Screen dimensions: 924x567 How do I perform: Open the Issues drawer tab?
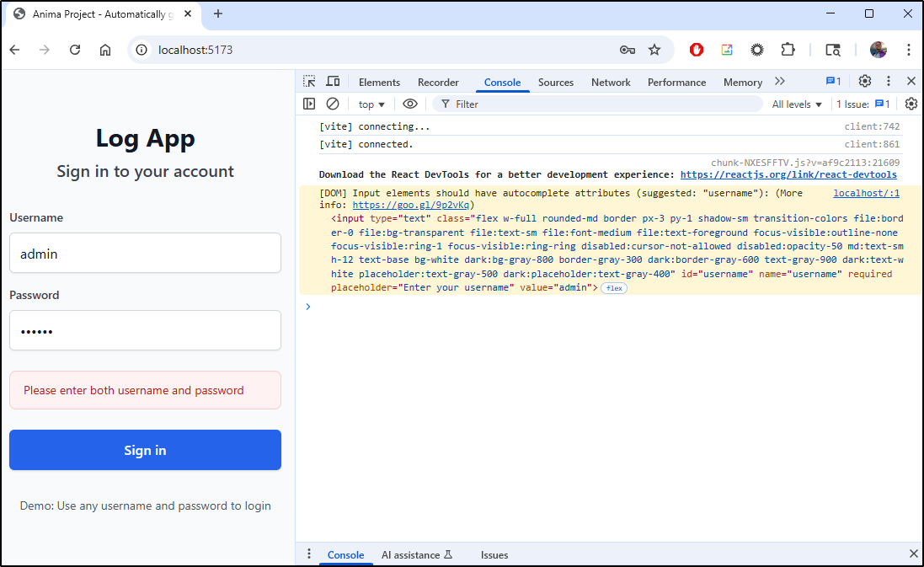(x=494, y=554)
